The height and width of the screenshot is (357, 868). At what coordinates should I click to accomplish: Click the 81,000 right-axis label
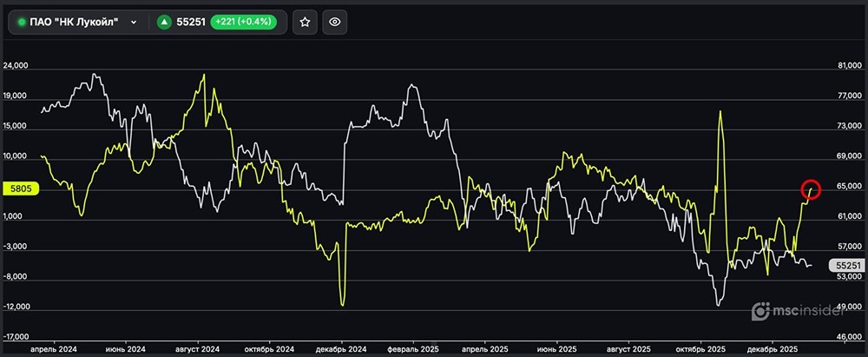852,65
